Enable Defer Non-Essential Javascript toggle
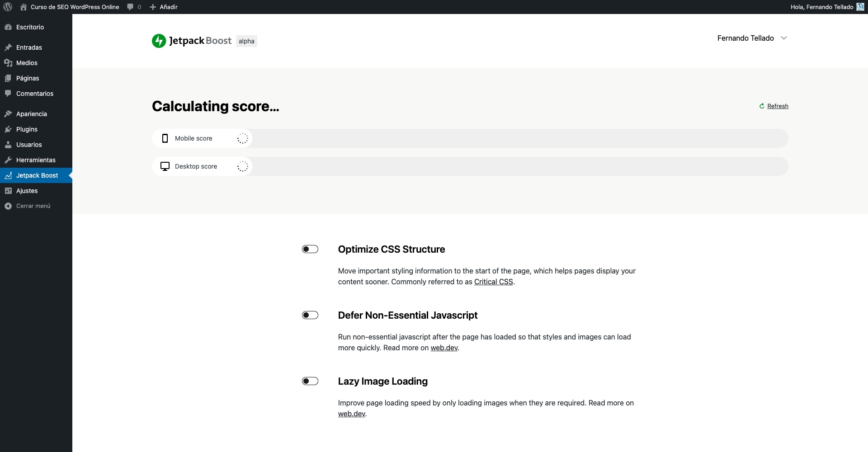 click(310, 315)
